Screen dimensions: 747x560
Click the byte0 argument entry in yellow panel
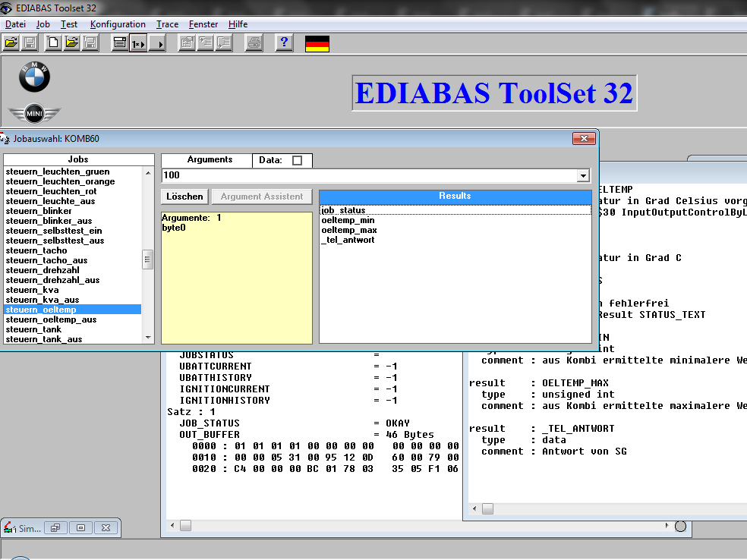(x=174, y=228)
